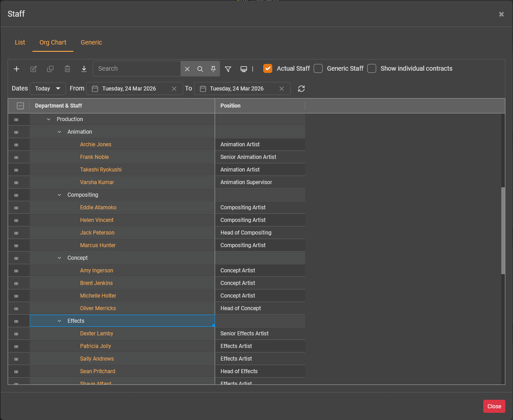Pin the search using pin icon
Screen dimensions: 513x420
point(213,69)
